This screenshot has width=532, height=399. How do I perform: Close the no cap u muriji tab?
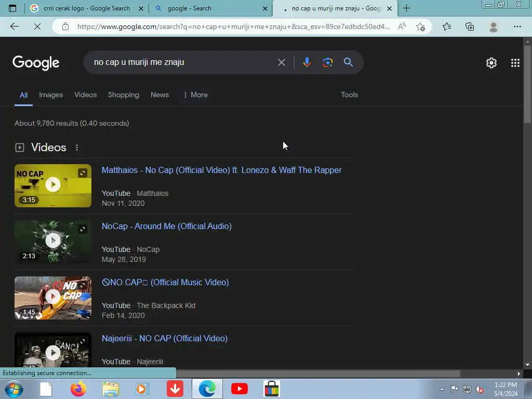(x=390, y=8)
